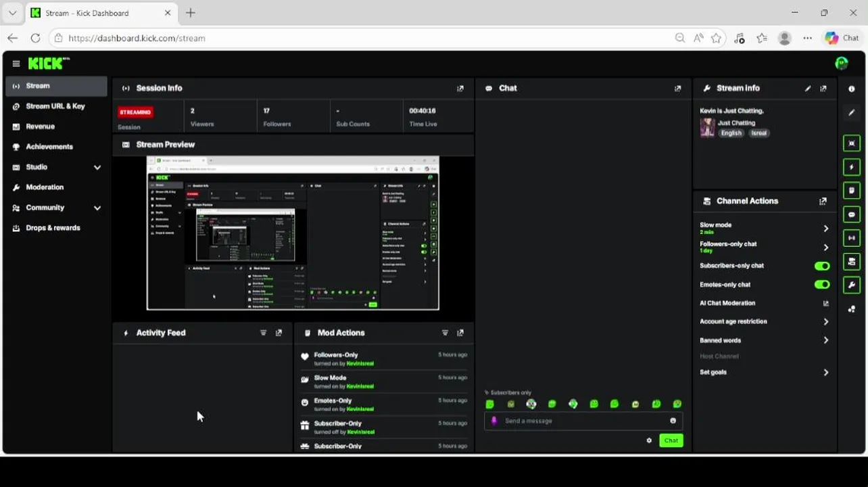Click the purple identity badge in message box

(x=493, y=421)
